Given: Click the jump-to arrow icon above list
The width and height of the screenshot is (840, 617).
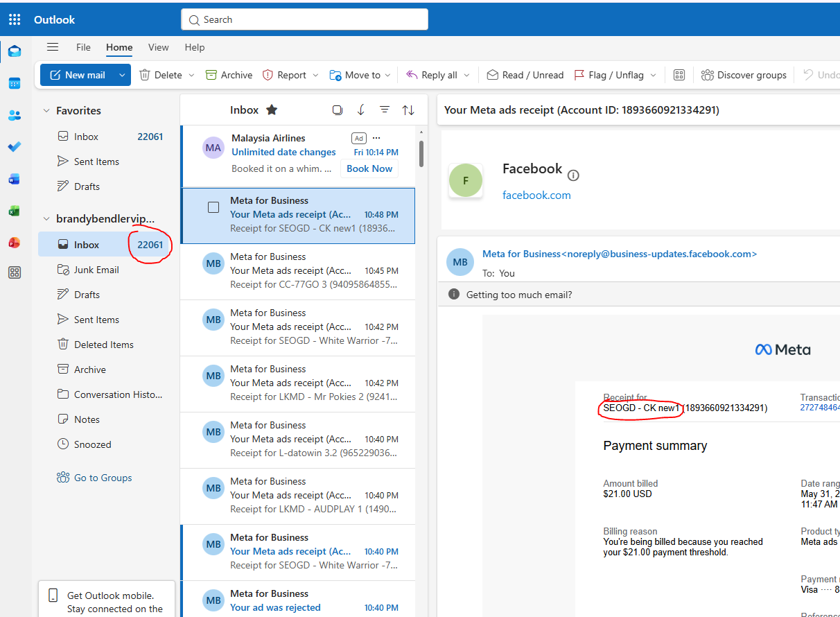Looking at the screenshot, I should (x=361, y=110).
